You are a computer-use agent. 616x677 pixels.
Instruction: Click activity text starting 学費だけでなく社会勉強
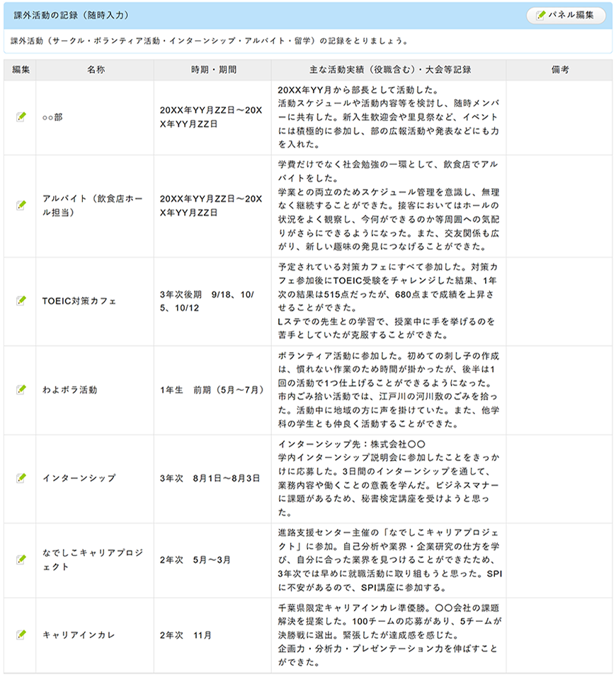click(389, 205)
